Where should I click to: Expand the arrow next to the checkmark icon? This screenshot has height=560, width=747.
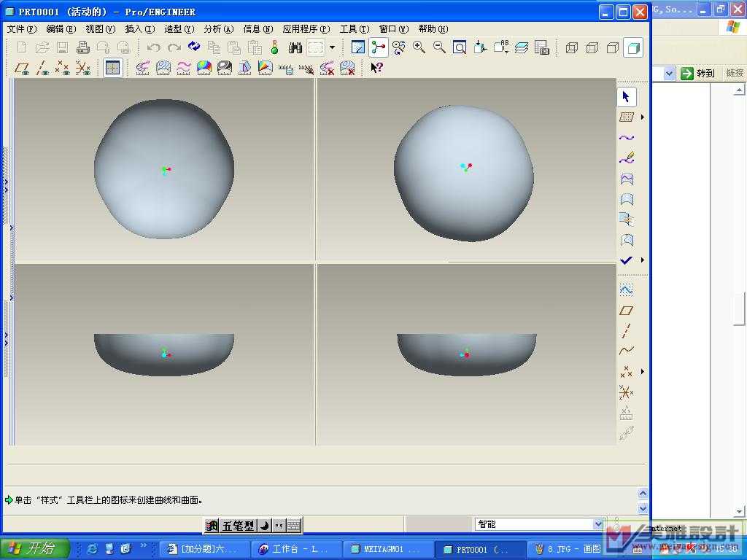642,260
